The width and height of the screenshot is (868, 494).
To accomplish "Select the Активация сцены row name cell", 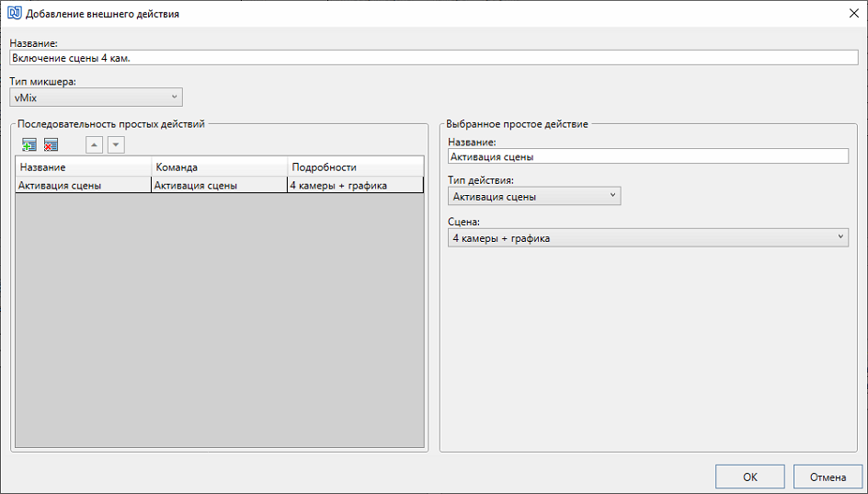I will 84,185.
